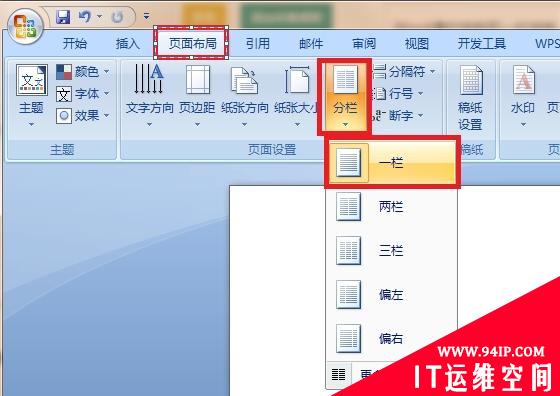The height and width of the screenshot is (396, 560).
Task: Click the 分栏 columns button
Action: pyautogui.click(x=345, y=97)
